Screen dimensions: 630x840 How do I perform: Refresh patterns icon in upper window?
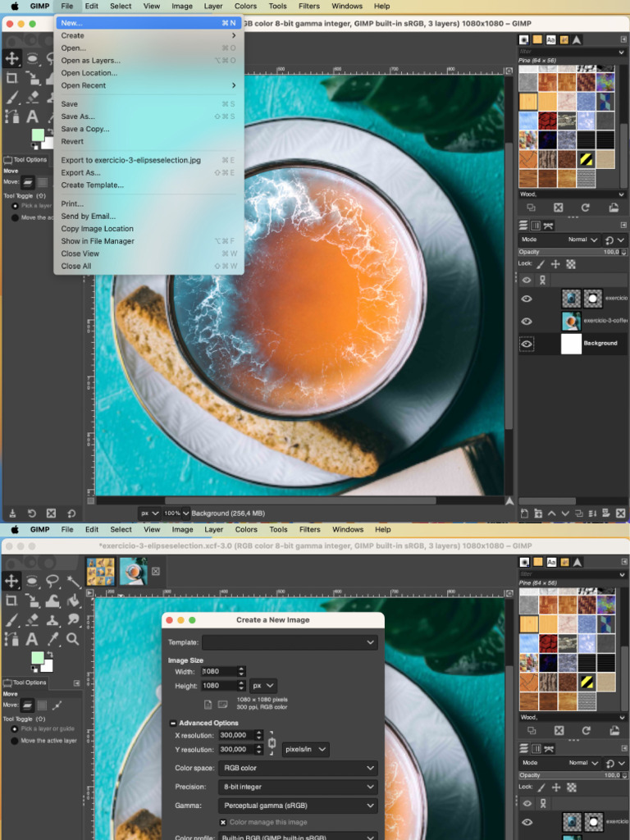click(x=586, y=208)
